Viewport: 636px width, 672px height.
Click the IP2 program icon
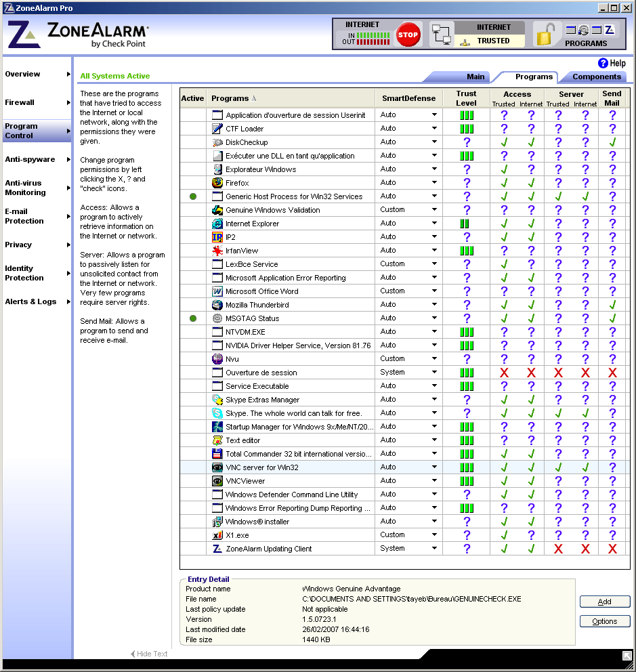click(x=217, y=237)
